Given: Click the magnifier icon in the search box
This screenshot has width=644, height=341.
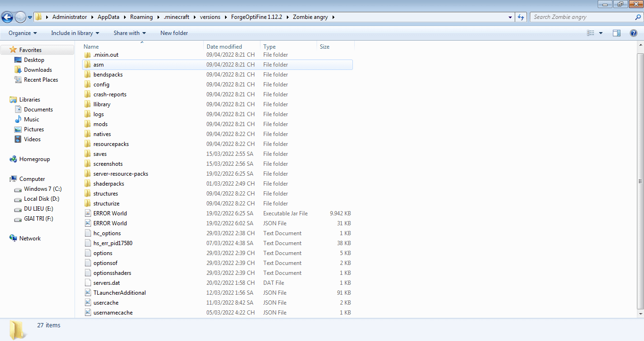Looking at the screenshot, I should [638, 17].
